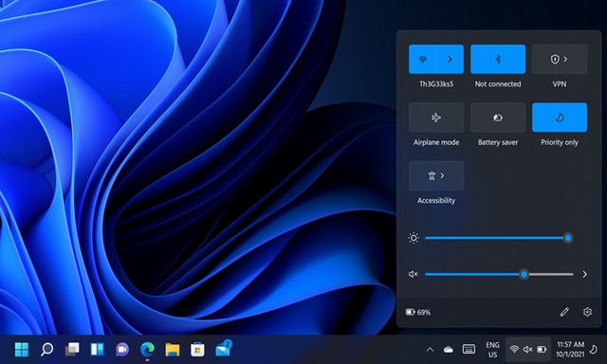
Task: Click the taskbar Wi-Fi tray icon
Action: pyautogui.click(x=514, y=349)
